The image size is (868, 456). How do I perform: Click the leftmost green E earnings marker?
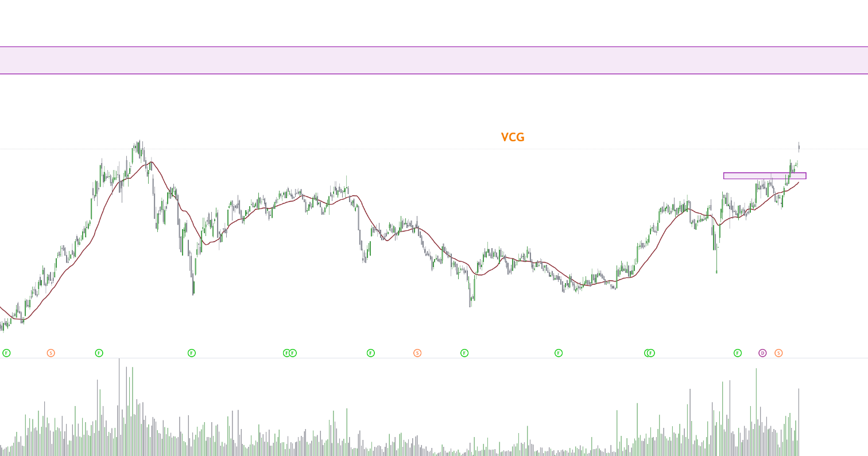coord(6,353)
